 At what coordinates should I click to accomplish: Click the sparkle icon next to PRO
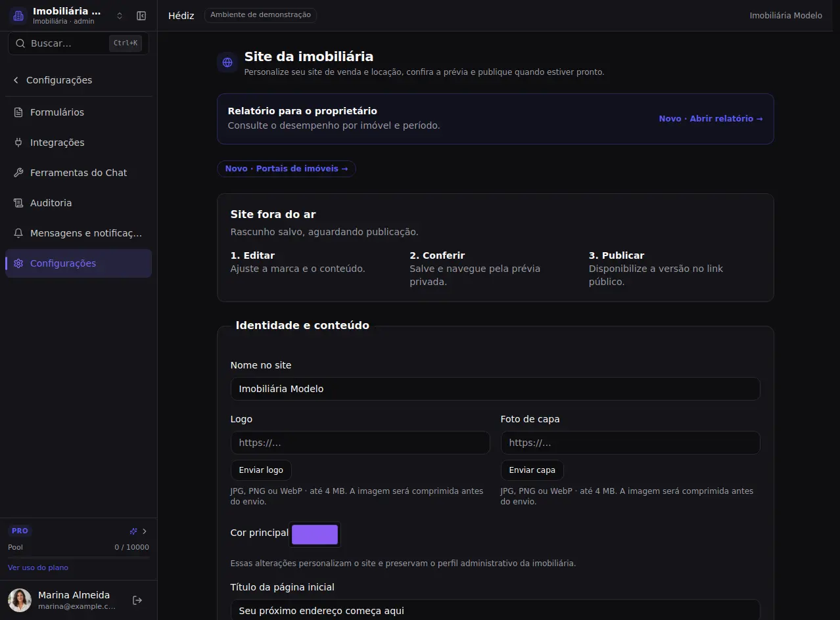133,531
